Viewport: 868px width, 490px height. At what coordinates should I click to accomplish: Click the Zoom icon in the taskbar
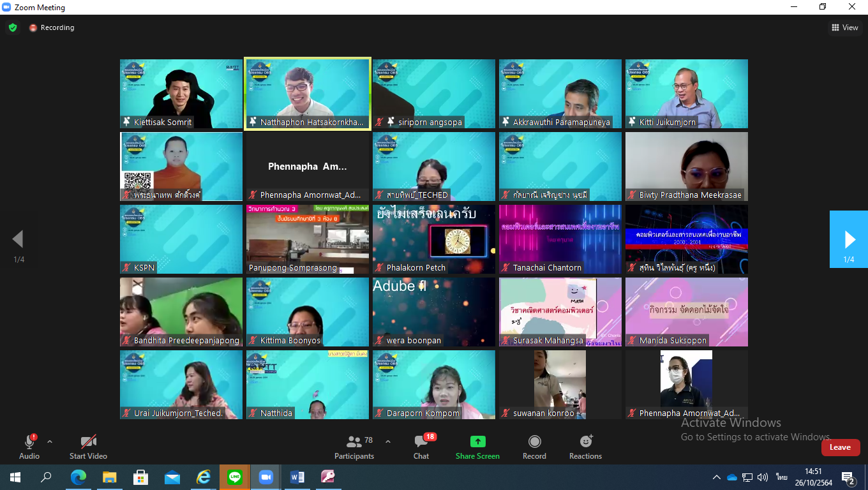[x=266, y=477]
